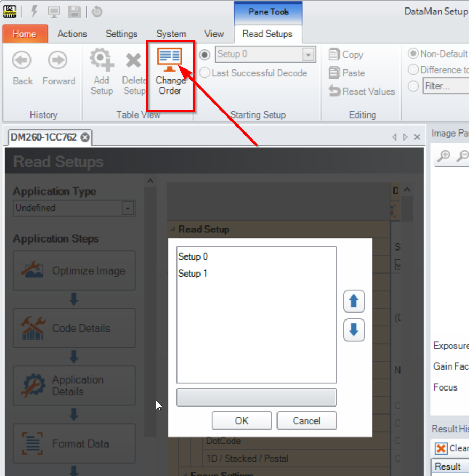Click the OK button in the dialog
The image size is (469, 476).
241,420
